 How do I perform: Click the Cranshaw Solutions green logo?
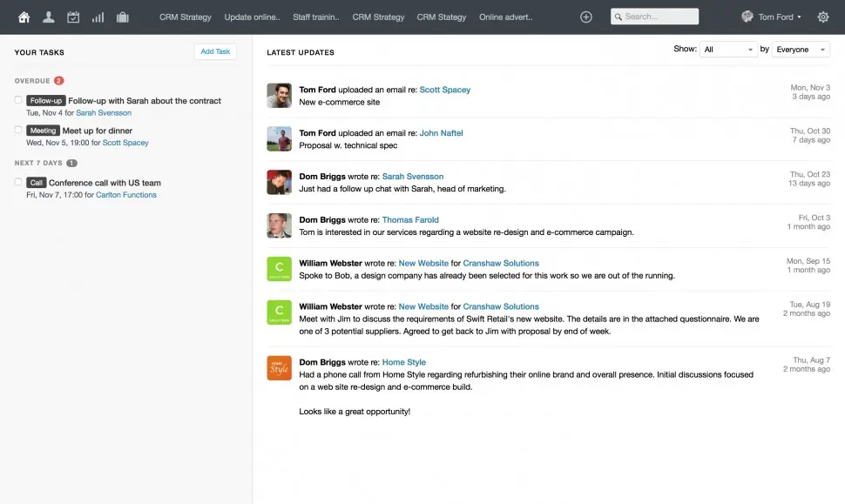click(x=279, y=269)
